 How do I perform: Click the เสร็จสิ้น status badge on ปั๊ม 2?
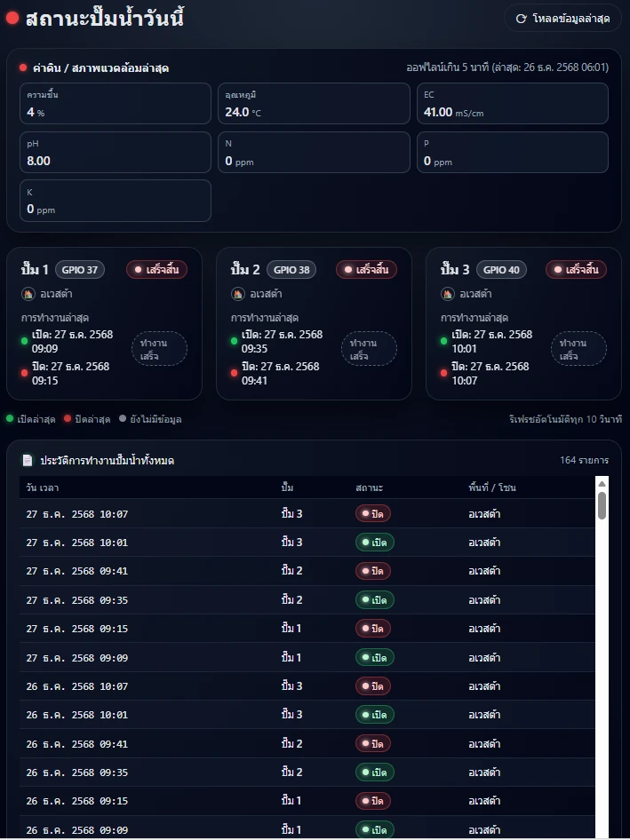366,270
